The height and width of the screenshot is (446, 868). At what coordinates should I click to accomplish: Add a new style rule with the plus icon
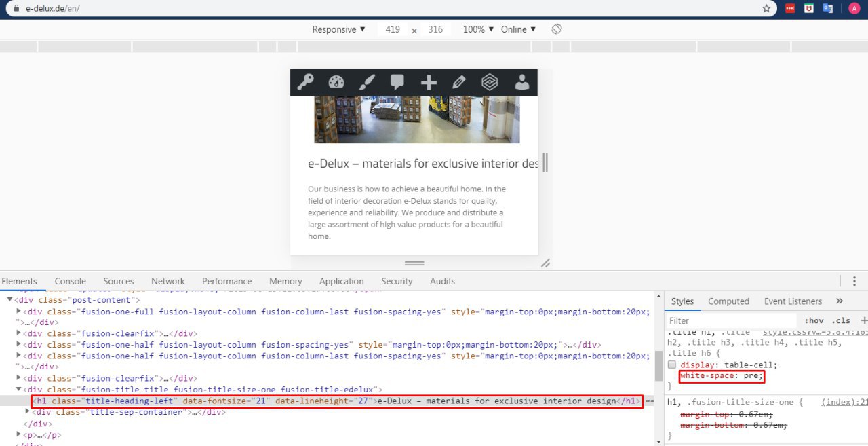pos(864,320)
